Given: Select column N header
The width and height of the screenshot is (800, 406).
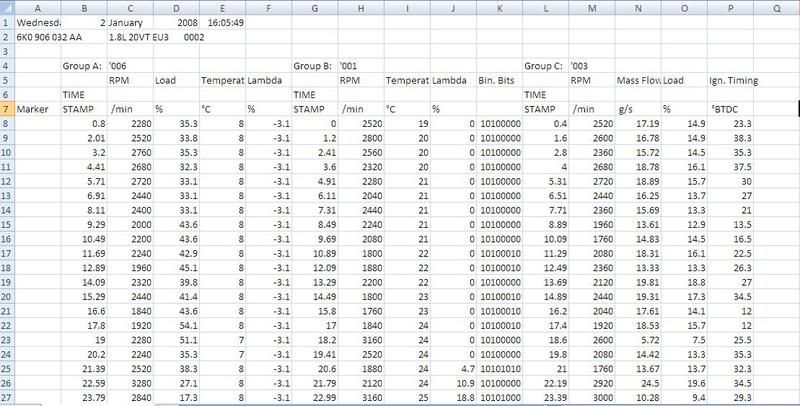Looking at the screenshot, I should coord(638,9).
